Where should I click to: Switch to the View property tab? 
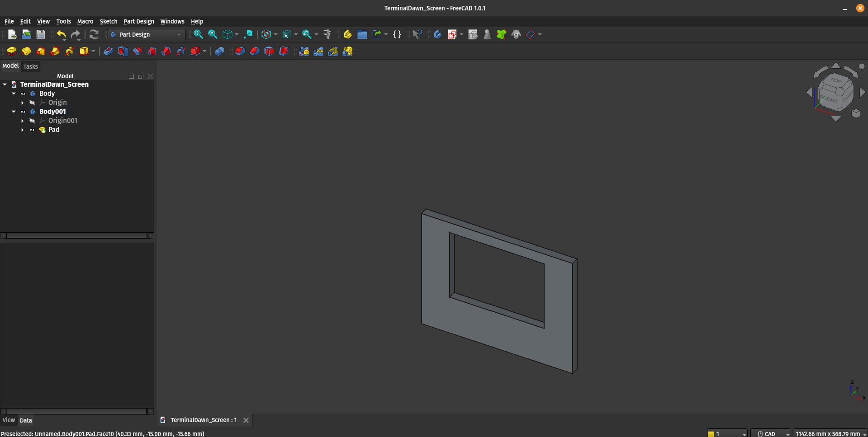coord(9,420)
